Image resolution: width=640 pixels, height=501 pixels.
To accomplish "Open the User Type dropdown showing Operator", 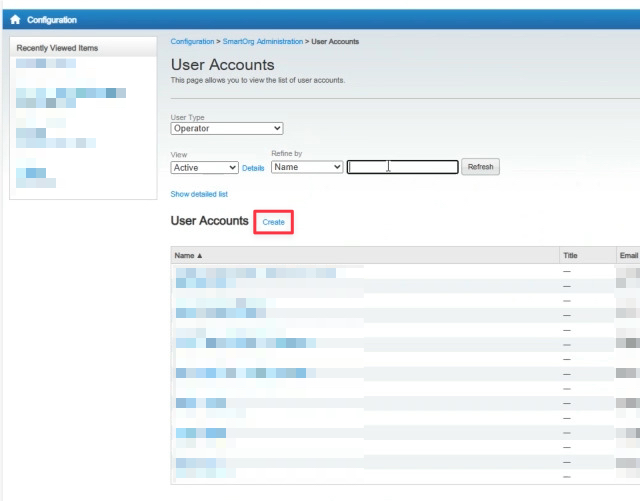I will pos(227,128).
